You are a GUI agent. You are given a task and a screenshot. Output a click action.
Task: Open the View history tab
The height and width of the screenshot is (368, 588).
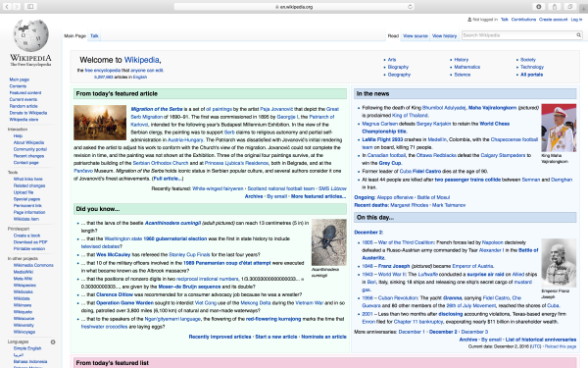[444, 36]
